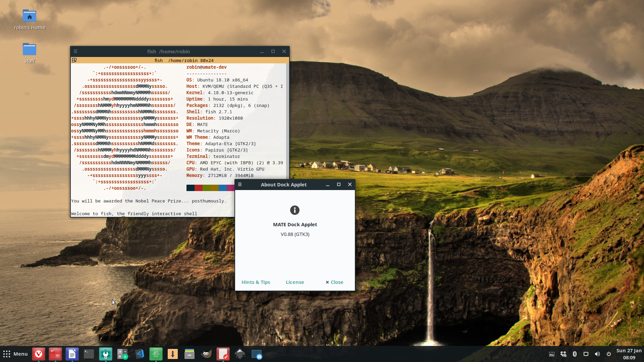
Task: Click the terminator grid layout icon
Action: coord(74,60)
